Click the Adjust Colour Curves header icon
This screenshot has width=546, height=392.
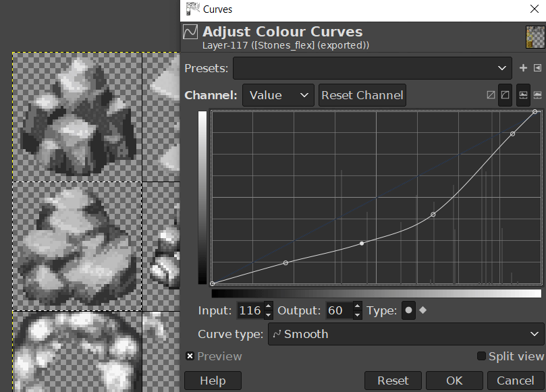click(190, 31)
